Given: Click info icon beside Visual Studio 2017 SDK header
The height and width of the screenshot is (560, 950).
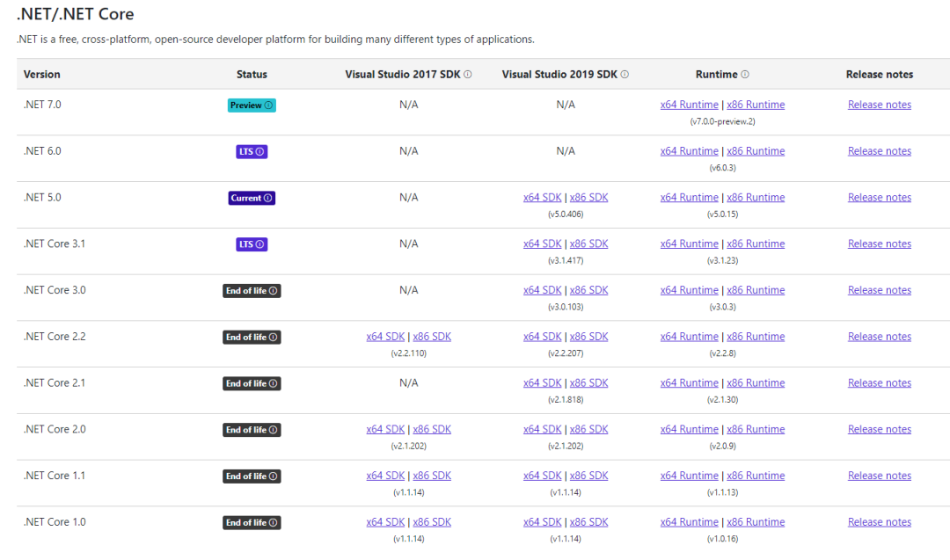Looking at the screenshot, I should 468,75.
